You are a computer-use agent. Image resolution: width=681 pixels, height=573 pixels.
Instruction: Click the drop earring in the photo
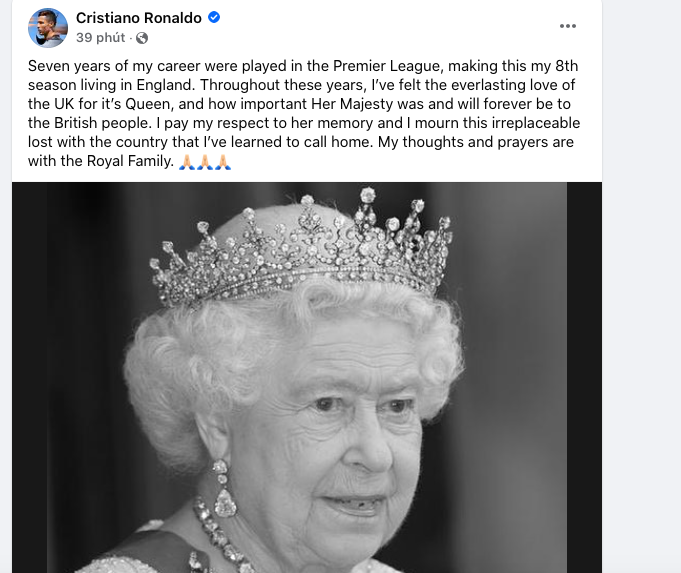point(223,492)
